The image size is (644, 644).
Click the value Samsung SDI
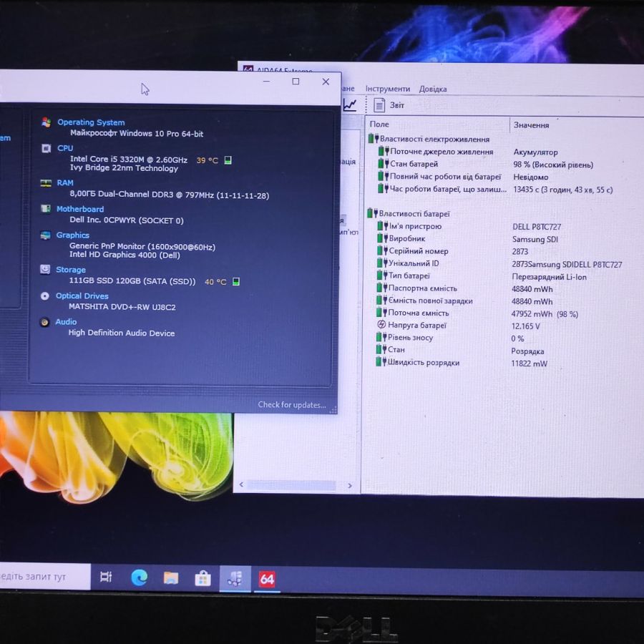[x=535, y=239]
